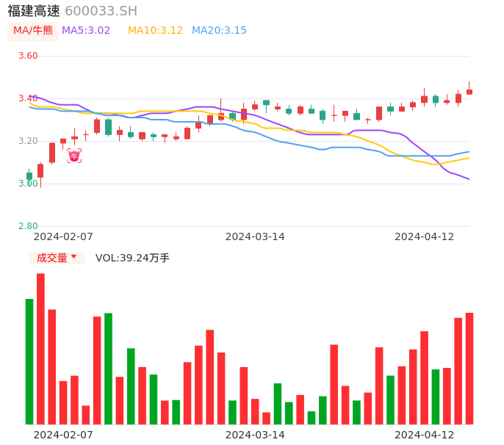Click the 2024-03-14 date label under volume chart
The height and width of the screenshot is (445, 504).
click(255, 435)
